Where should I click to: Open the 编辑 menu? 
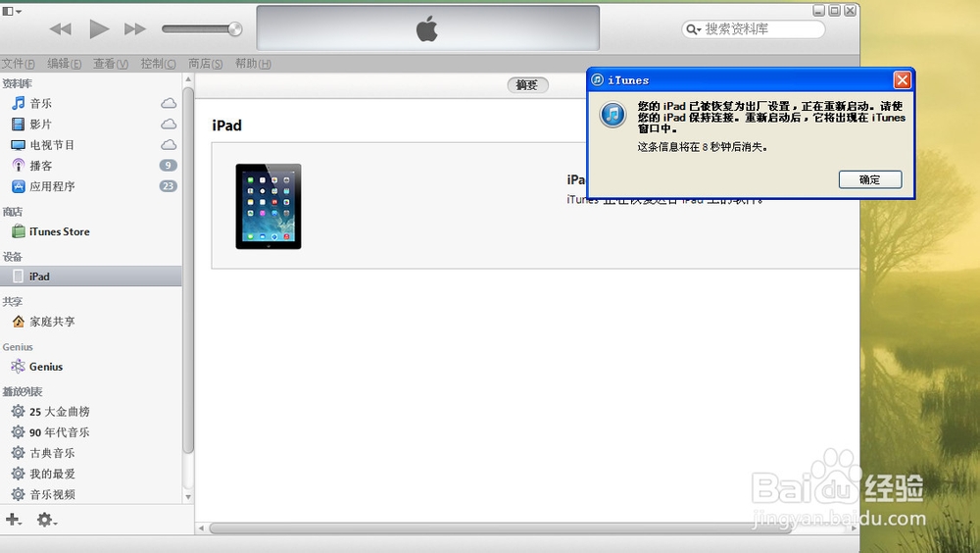click(x=65, y=64)
